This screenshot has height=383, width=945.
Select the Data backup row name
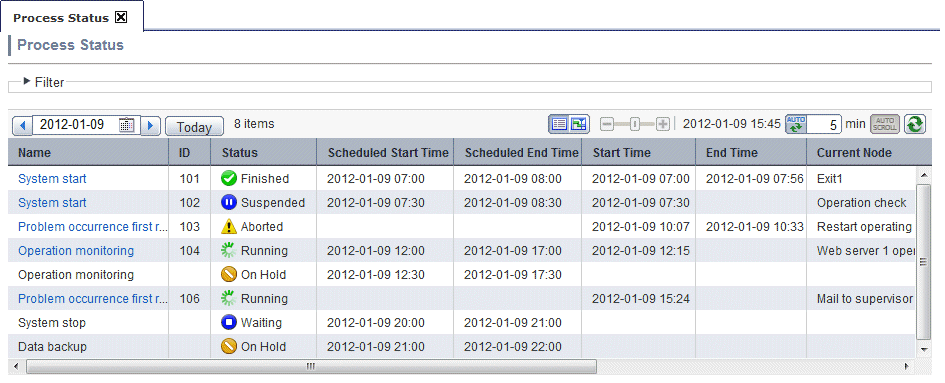click(52, 347)
